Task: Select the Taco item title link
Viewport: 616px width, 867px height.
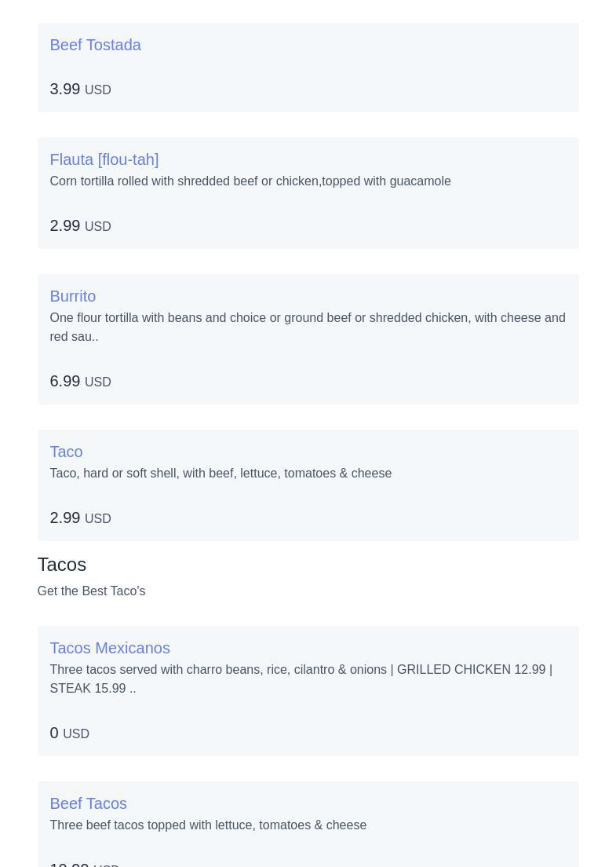Action: [x=66, y=452]
